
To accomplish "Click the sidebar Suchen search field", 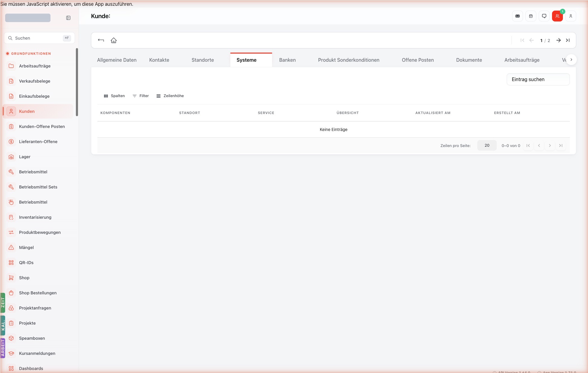I will 39,38.
